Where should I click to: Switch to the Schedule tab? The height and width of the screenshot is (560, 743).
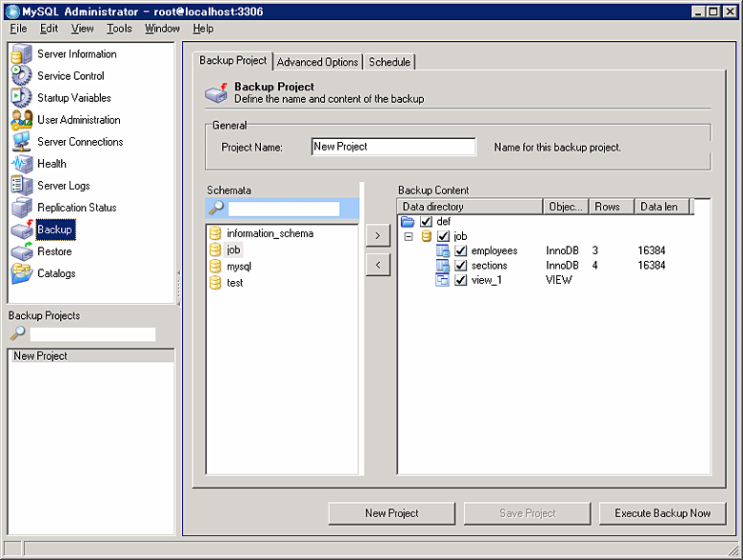coord(390,62)
